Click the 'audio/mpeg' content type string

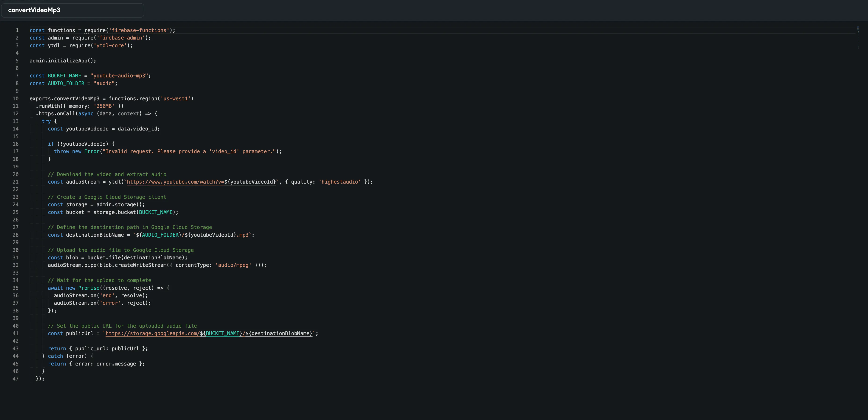(233, 265)
